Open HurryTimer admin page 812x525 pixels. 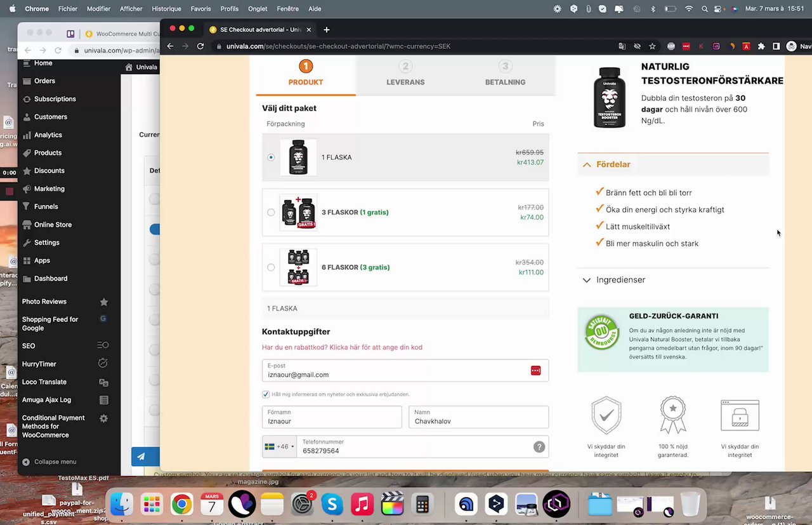(x=39, y=364)
